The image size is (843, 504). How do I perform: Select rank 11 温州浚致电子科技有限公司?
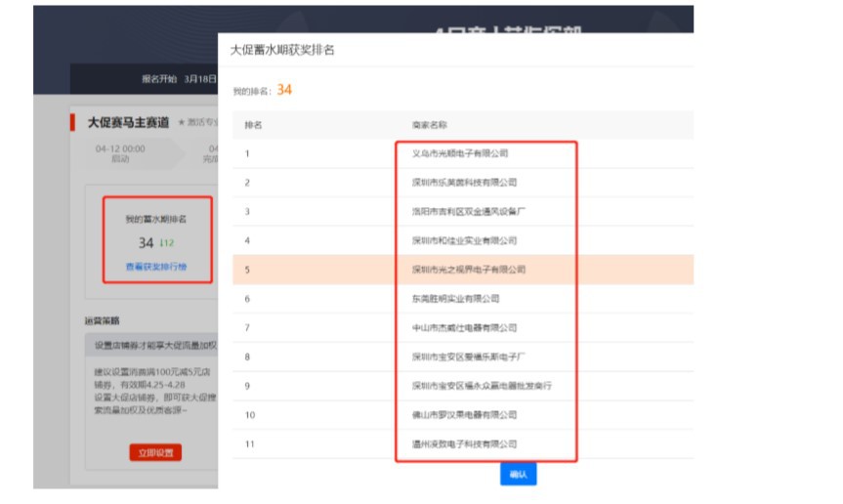click(x=464, y=444)
